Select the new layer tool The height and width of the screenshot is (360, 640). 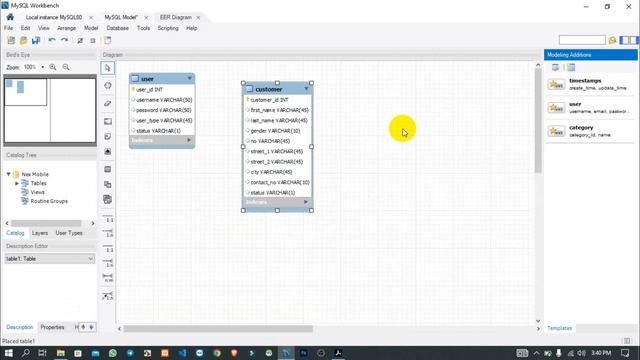pos(108,121)
